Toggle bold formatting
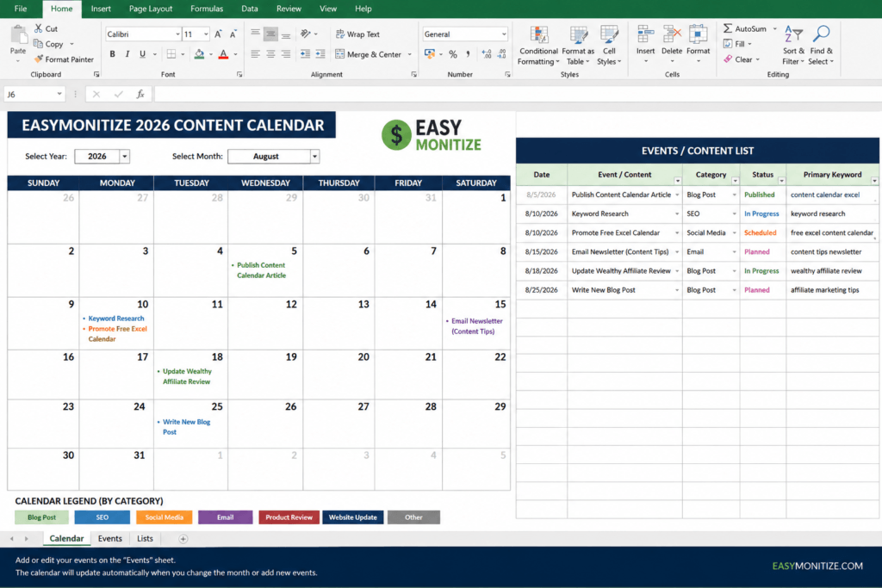This screenshot has height=588, width=882. point(113,54)
